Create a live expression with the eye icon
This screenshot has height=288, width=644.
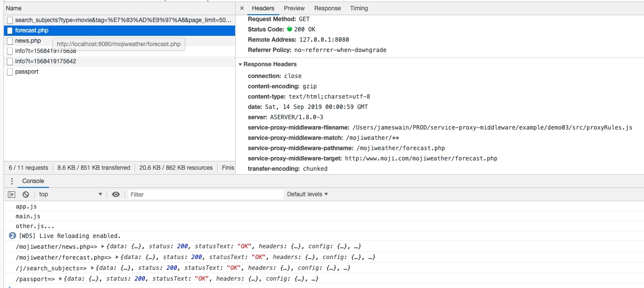pos(116,194)
